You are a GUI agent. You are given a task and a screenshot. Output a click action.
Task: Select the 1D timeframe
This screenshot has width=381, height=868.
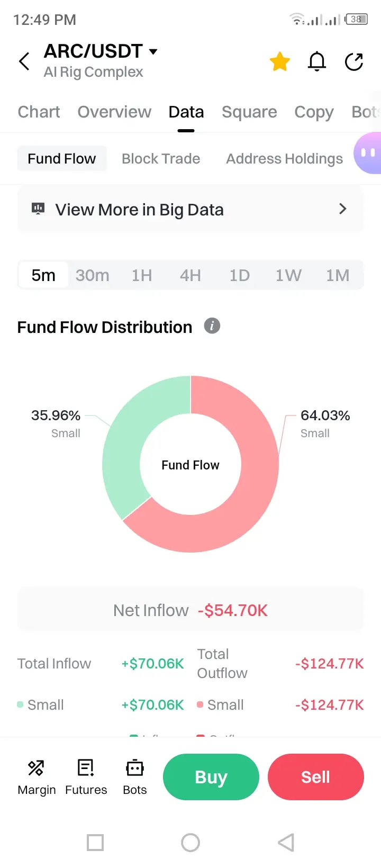239,275
